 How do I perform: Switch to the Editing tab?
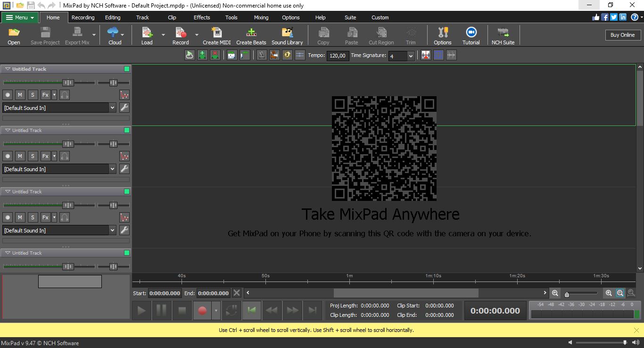(x=113, y=17)
